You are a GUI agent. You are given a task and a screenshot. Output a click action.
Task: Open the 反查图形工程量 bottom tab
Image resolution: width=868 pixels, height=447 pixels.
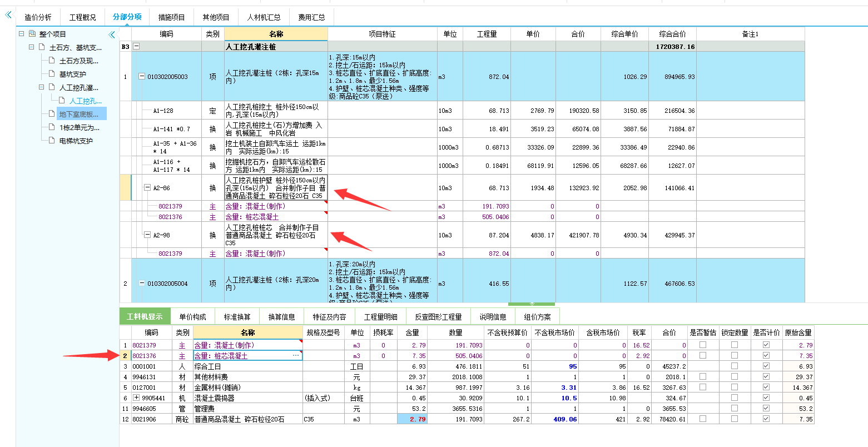click(439, 316)
